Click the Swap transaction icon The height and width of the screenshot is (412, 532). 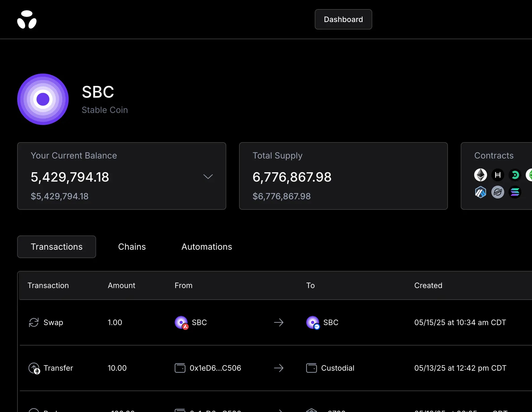pos(34,322)
